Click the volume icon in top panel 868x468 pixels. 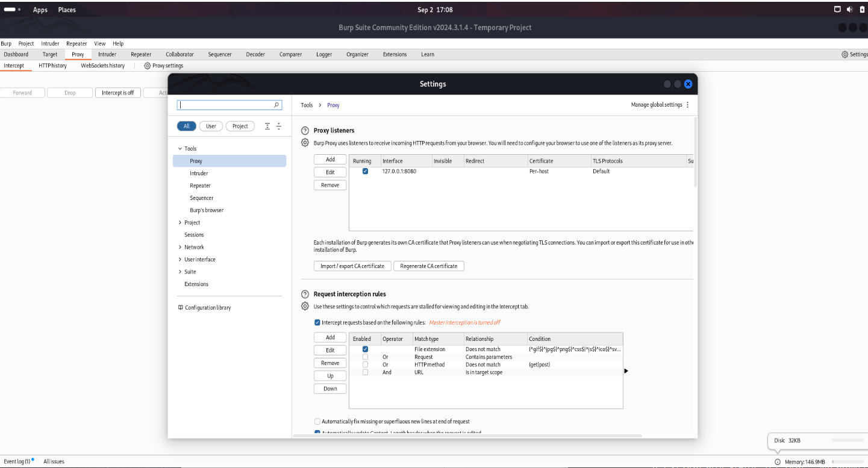pos(850,10)
